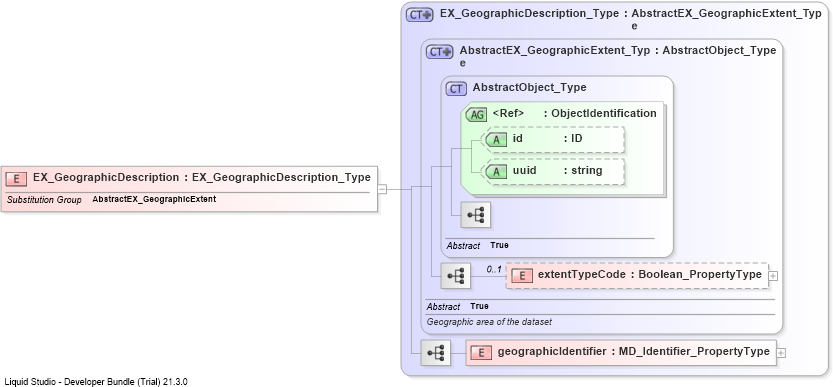Click the CT+ icon of EX_GeographicDescription_Type
833x387 pixels.
pyautogui.click(x=420, y=15)
